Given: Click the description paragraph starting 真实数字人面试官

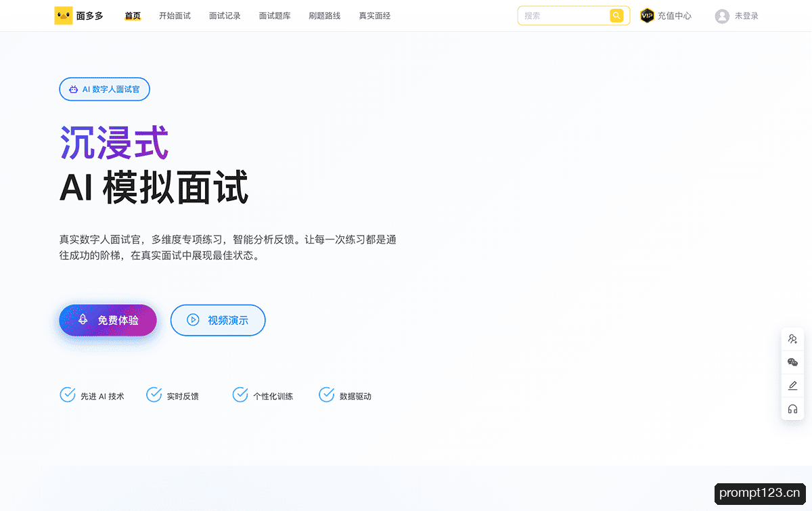Looking at the screenshot, I should pos(228,248).
